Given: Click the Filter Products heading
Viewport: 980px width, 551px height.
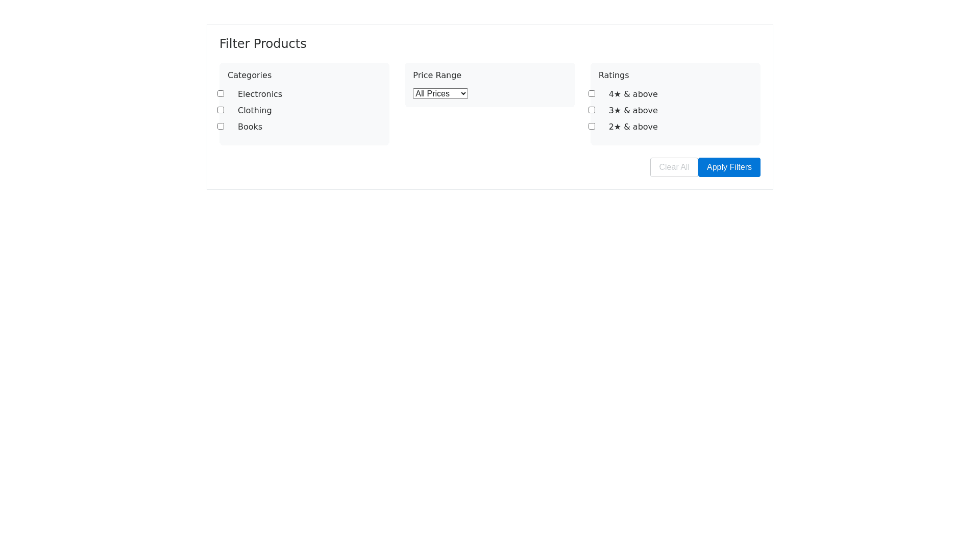Looking at the screenshot, I should pos(263,44).
